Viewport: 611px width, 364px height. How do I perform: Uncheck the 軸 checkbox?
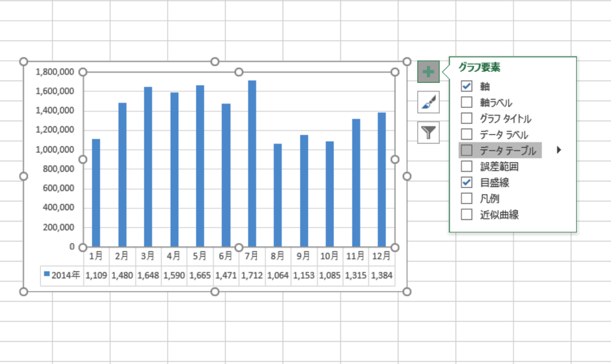click(x=466, y=86)
